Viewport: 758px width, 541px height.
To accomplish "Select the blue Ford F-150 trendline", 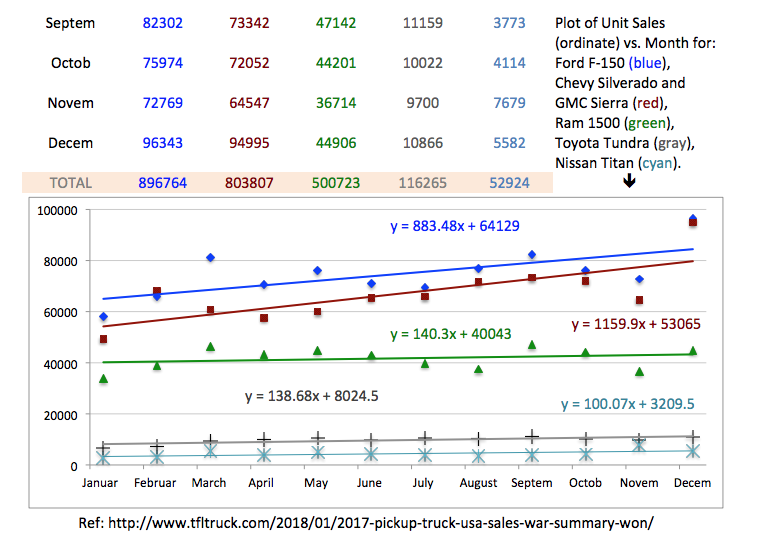I will pos(398,274).
